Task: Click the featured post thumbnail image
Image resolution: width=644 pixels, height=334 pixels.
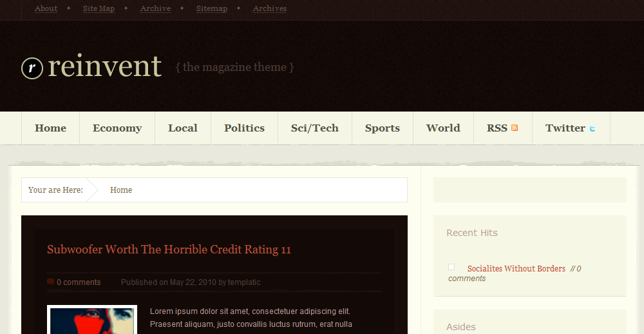Action: 92,320
